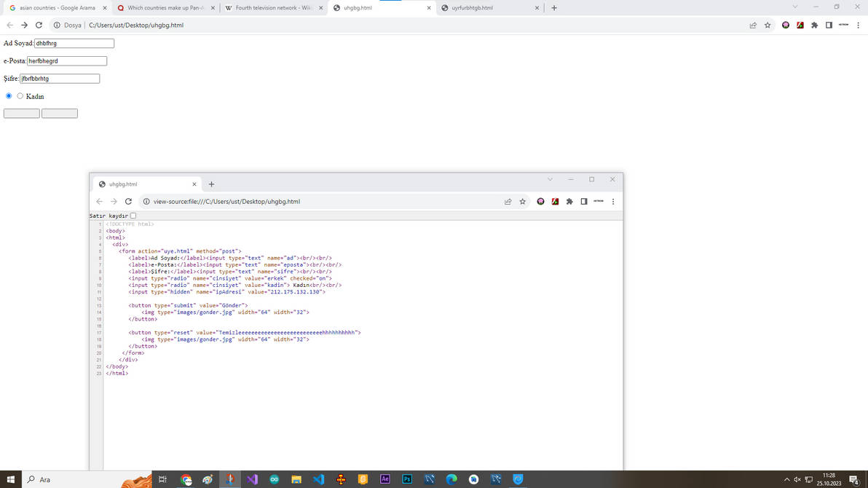Click the main window address bar path
Image resolution: width=868 pixels, height=488 pixels.
tap(136, 25)
